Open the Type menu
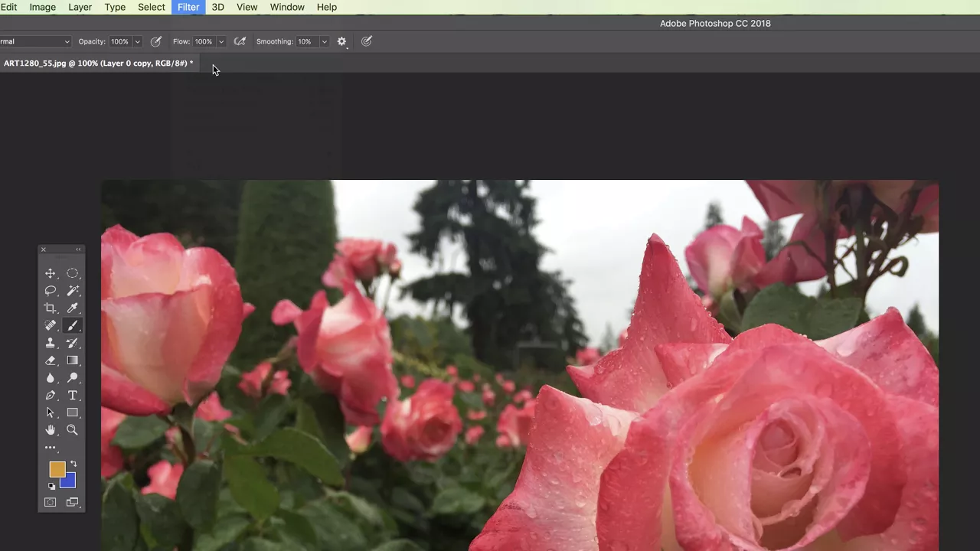Viewport: 980px width, 551px height. [x=115, y=7]
